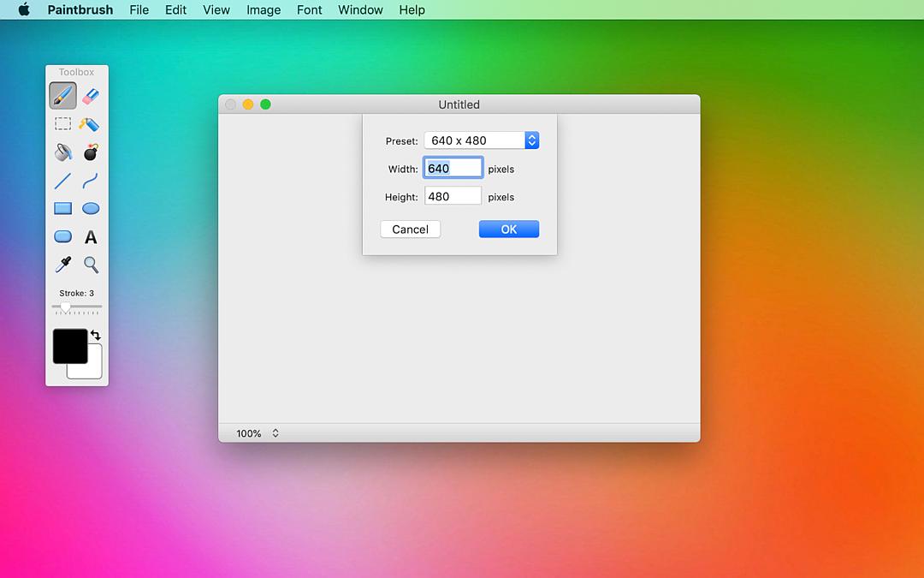Activate the Text tool

pyautogui.click(x=91, y=237)
